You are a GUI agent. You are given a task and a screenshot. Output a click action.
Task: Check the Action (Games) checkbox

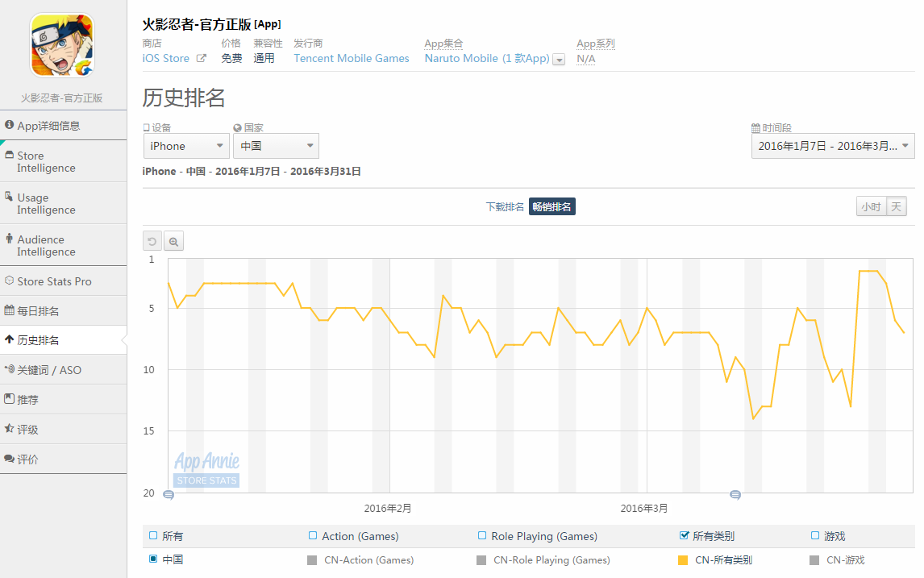[313, 535]
